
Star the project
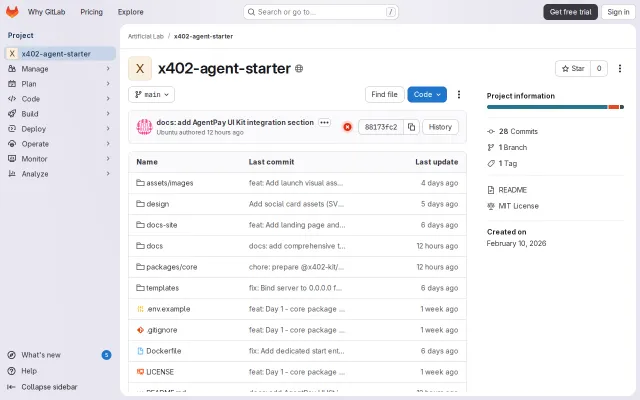point(573,69)
